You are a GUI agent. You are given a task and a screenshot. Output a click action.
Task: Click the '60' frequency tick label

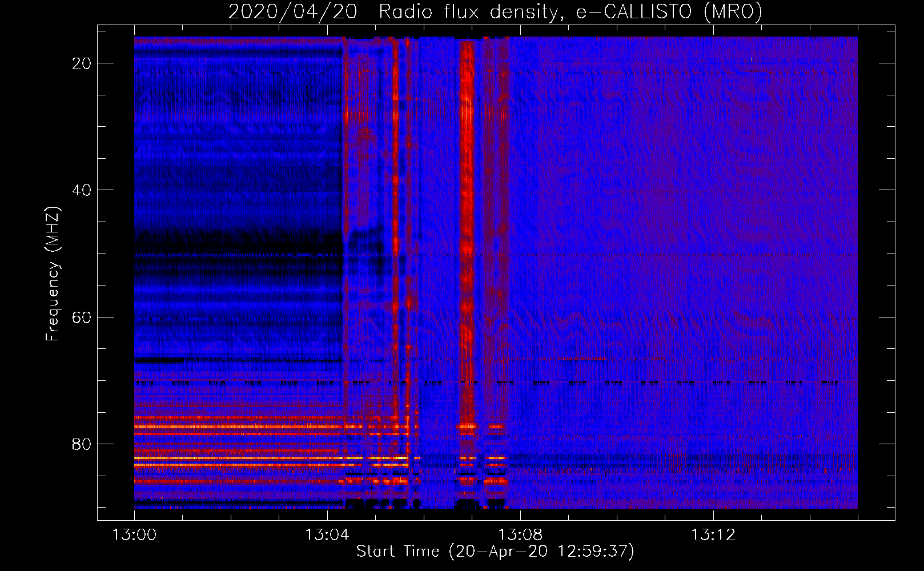tap(82, 317)
